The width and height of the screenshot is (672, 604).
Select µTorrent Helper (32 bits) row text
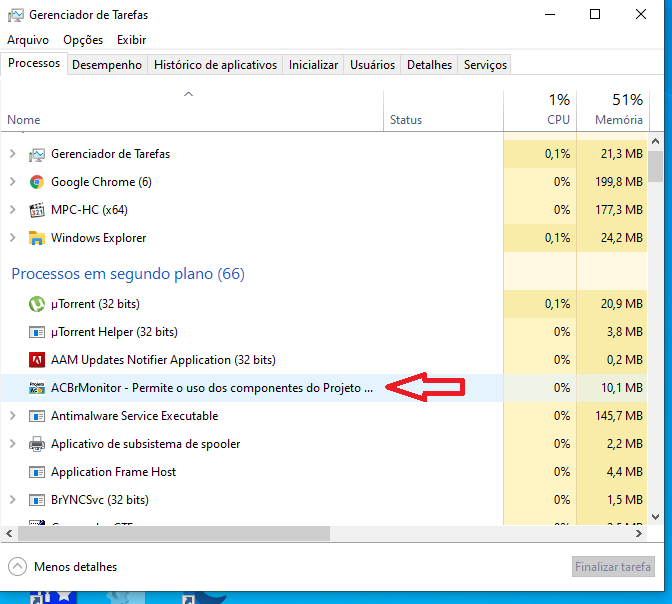click(114, 332)
